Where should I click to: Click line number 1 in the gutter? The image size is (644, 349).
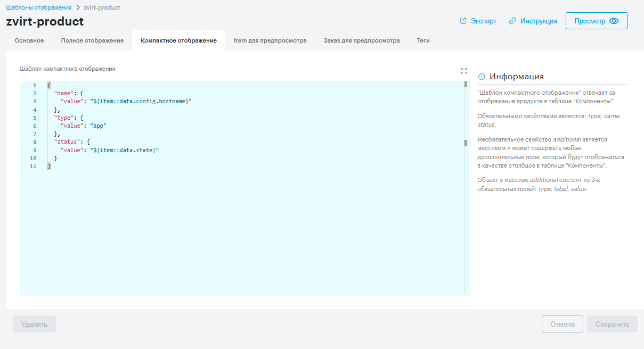(x=35, y=85)
